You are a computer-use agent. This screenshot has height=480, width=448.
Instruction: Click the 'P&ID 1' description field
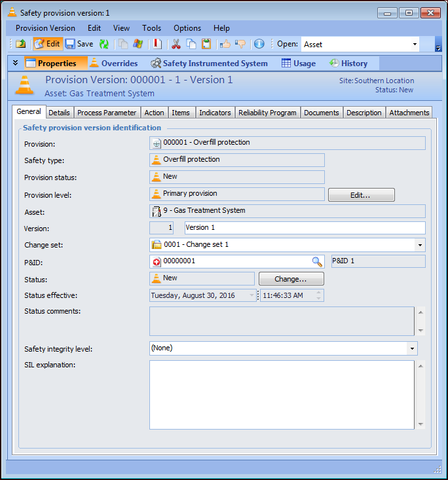[379, 261]
